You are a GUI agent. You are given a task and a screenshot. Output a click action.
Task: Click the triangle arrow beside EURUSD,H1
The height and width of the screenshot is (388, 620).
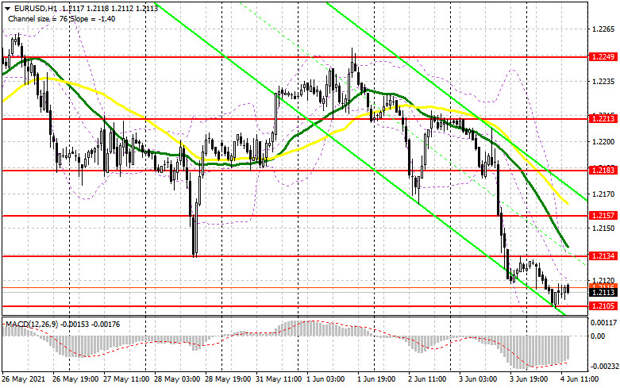click(8, 8)
